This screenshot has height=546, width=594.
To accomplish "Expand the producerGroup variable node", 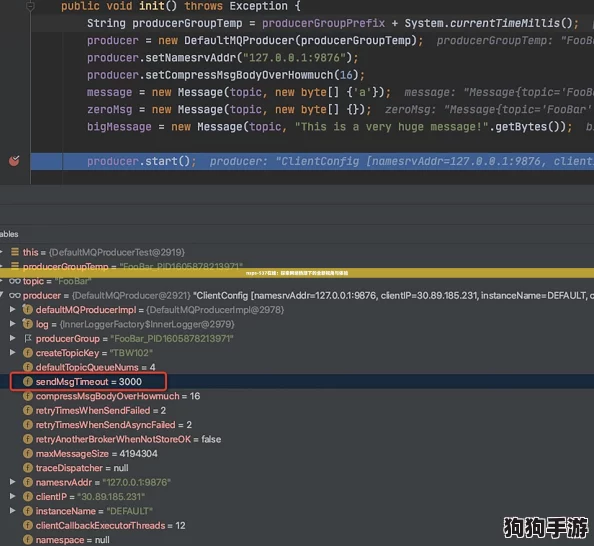I will (13, 338).
